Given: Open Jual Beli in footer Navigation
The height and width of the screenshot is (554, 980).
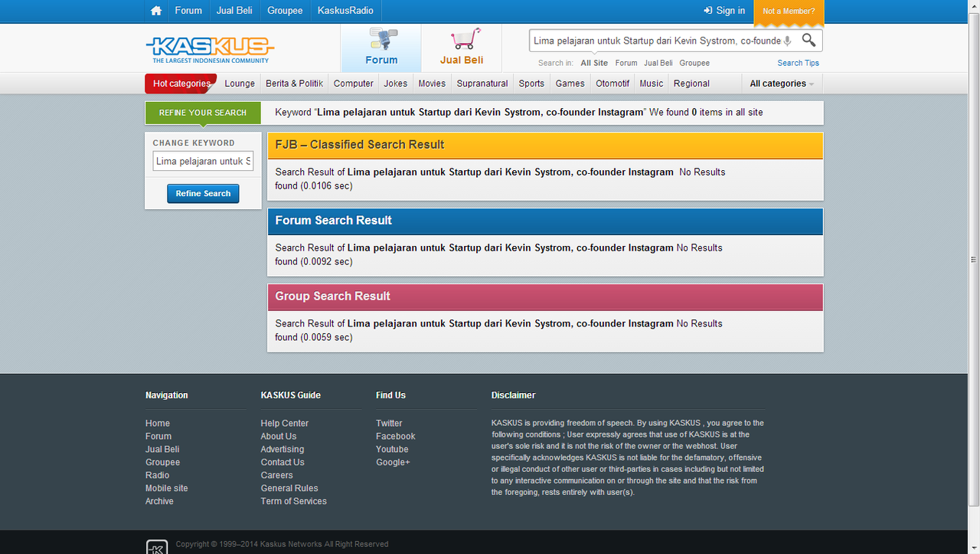Looking at the screenshot, I should pos(162,449).
